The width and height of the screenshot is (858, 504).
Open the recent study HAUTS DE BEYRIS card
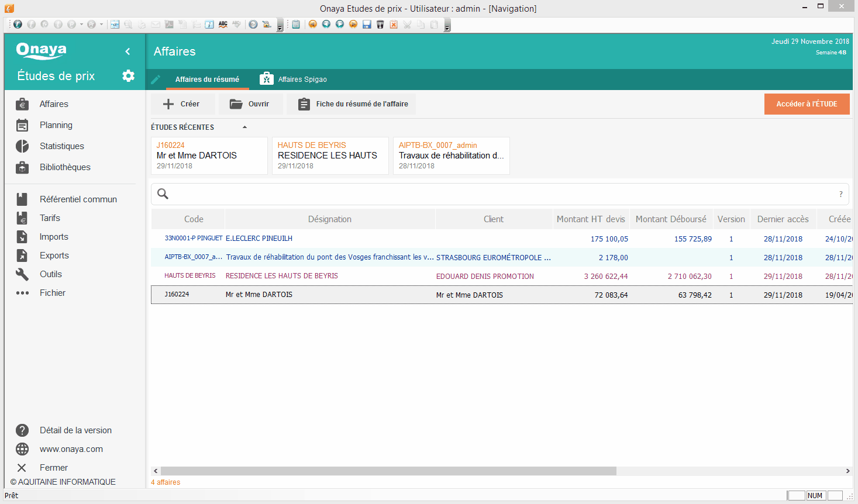click(x=330, y=156)
